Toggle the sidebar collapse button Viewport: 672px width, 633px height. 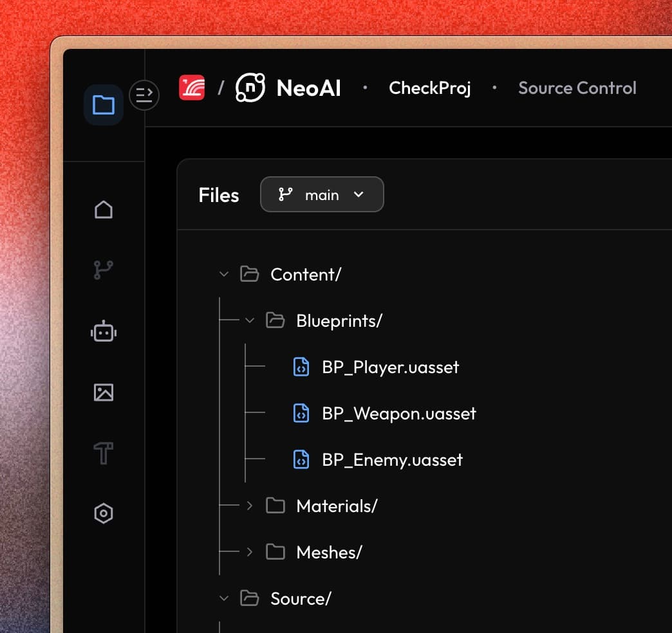pyautogui.click(x=144, y=95)
